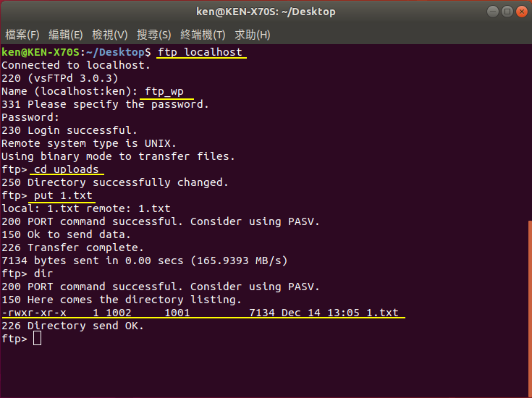Open the 檢視(V) view menu
Image resolution: width=532 pixels, height=398 pixels.
109,35
